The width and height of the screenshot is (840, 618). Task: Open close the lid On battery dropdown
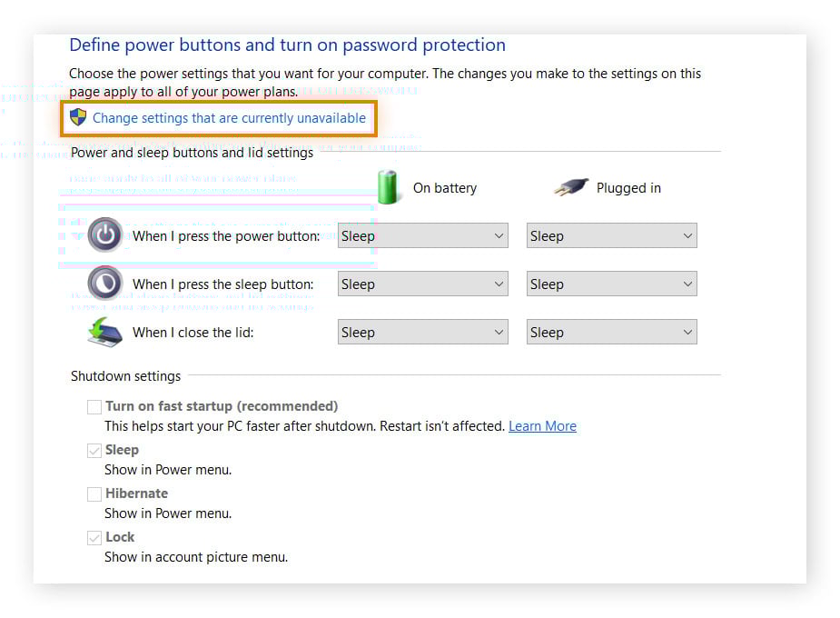click(422, 333)
